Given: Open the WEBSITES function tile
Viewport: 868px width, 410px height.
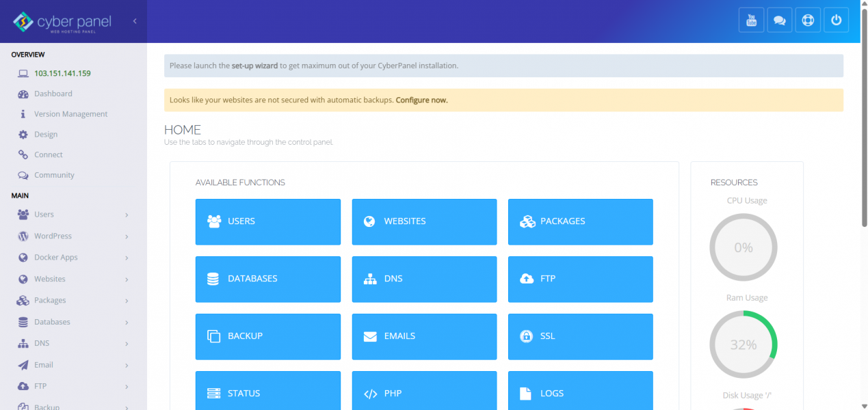Looking at the screenshot, I should 424,221.
